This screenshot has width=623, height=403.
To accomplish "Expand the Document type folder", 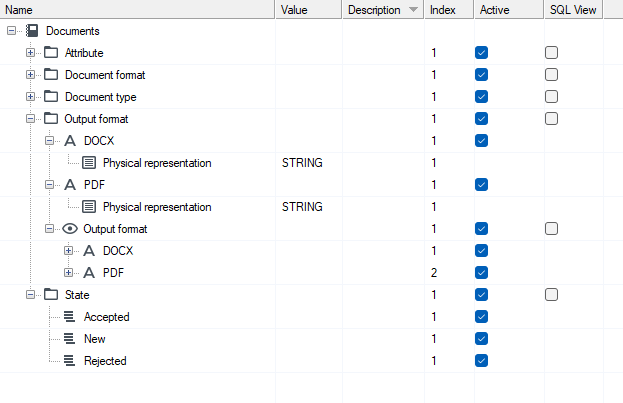I will coord(30,97).
